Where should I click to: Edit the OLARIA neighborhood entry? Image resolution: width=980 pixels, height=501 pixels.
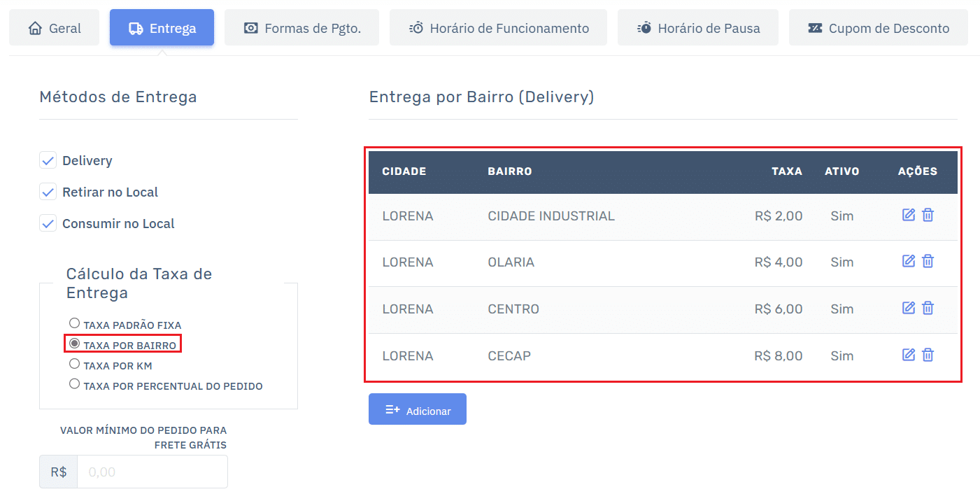coord(908,261)
